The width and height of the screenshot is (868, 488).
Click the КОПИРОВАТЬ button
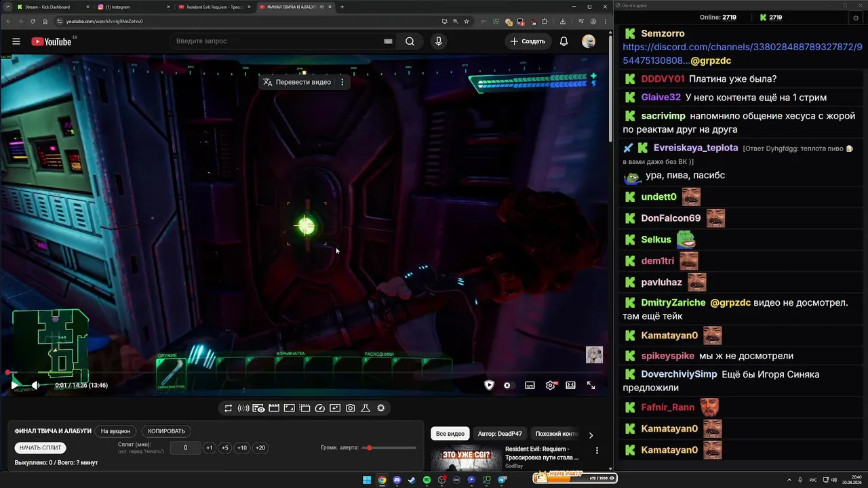click(x=166, y=431)
